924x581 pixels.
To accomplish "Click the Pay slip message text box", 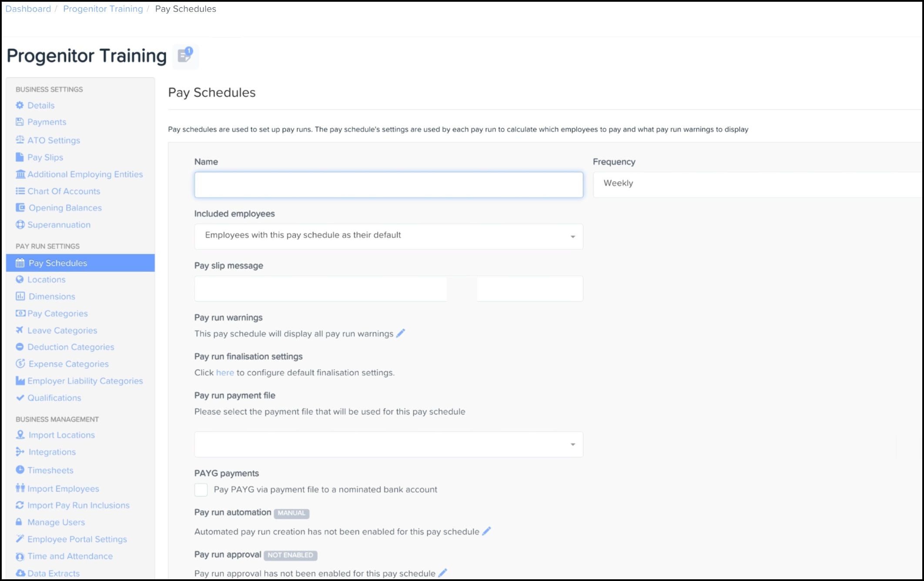I will pos(388,289).
